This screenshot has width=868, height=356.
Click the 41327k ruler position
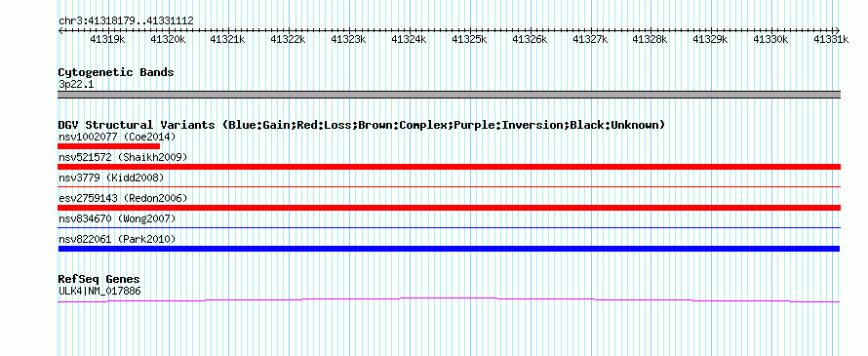[x=590, y=40]
